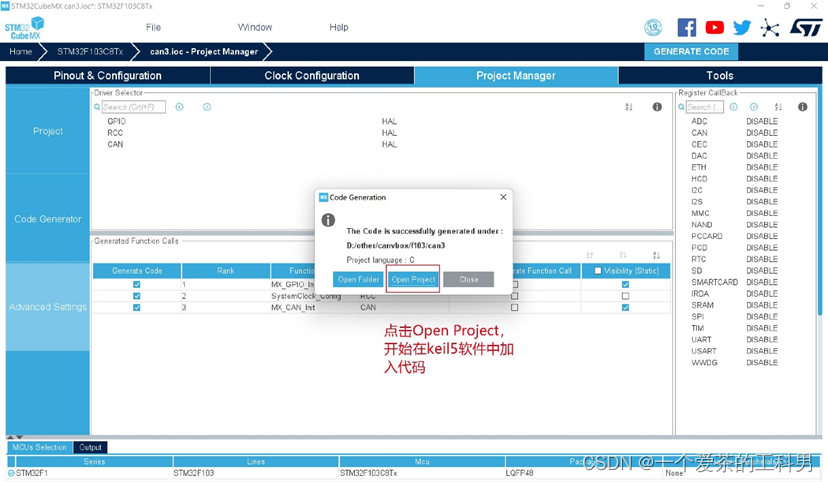The width and height of the screenshot is (828, 482).
Task: Toggle the Visibility (Static) header checkbox
Action: [x=598, y=271]
